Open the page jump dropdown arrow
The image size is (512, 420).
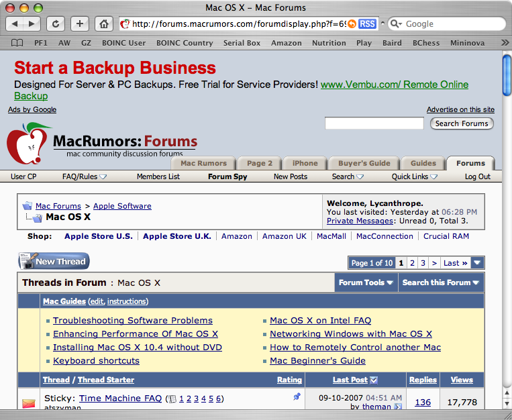pos(477,262)
